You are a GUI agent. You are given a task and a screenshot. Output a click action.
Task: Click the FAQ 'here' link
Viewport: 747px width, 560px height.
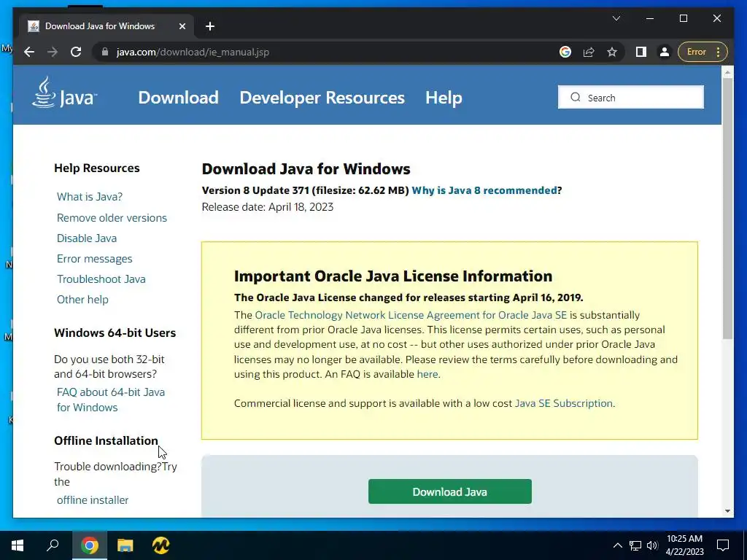click(427, 374)
